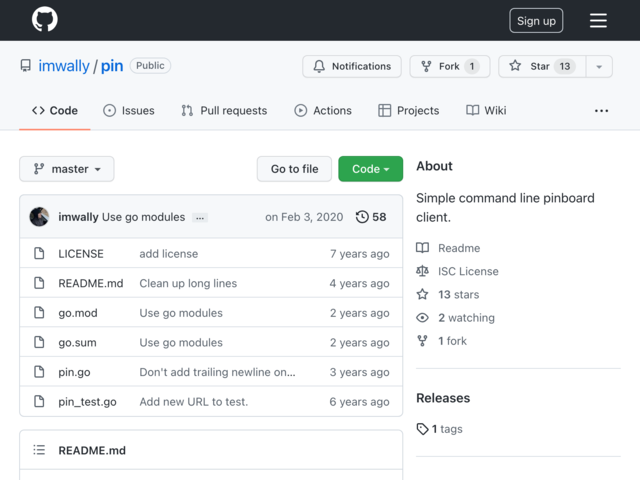Click the file icon next to pin.go
The image size is (640, 480).
pyautogui.click(x=39, y=372)
